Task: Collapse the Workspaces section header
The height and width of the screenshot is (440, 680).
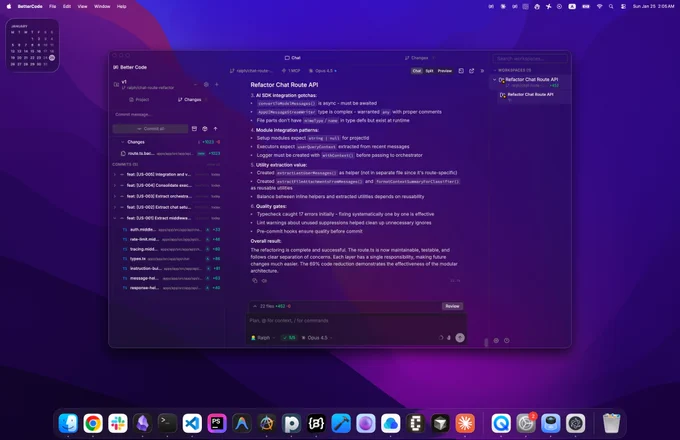Action: pos(512,70)
